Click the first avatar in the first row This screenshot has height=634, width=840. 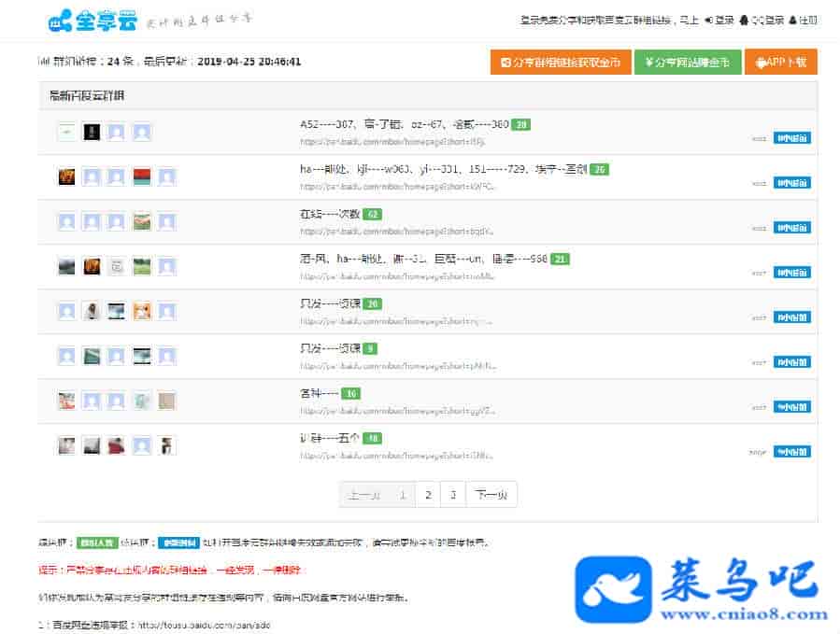click(66, 133)
